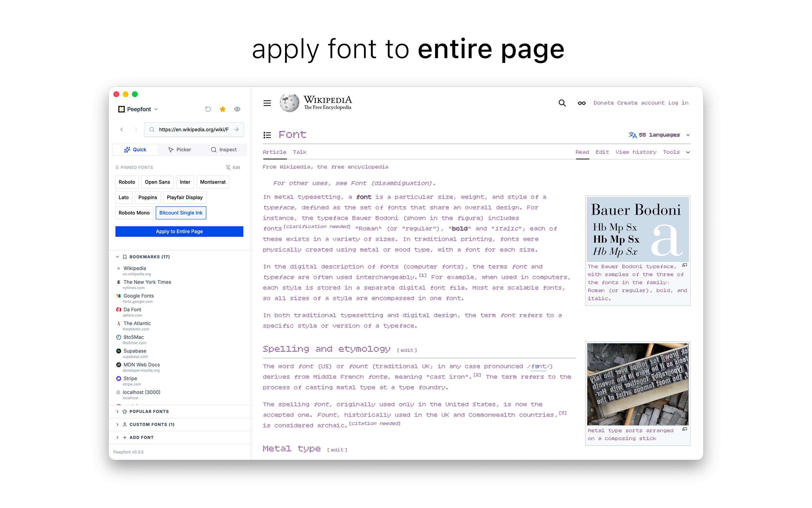Viewport: 812px width, 508px height.
Task: Click the Font (disambiguation) link
Action: point(391,183)
